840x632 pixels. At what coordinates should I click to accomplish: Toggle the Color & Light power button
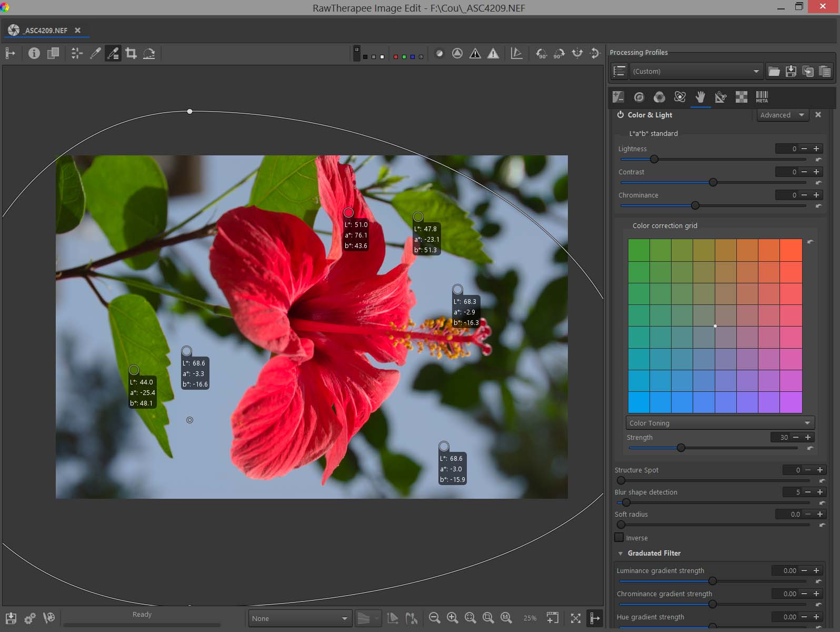pos(621,115)
